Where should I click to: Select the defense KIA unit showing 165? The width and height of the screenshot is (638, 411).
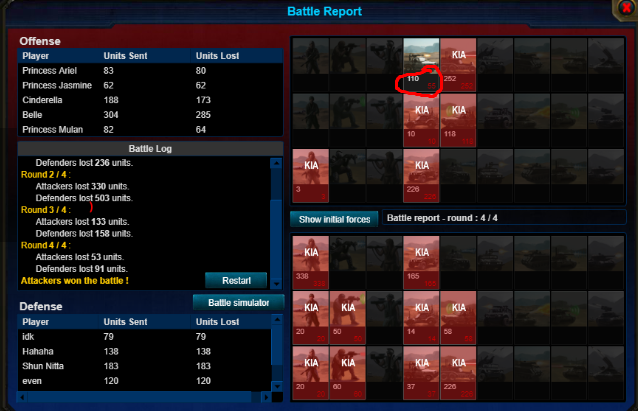point(421,262)
